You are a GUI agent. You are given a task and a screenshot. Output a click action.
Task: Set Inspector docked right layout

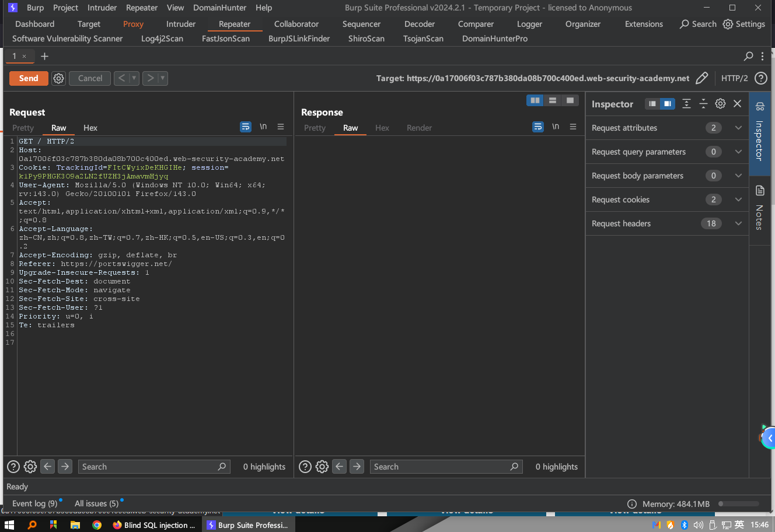[668, 104]
